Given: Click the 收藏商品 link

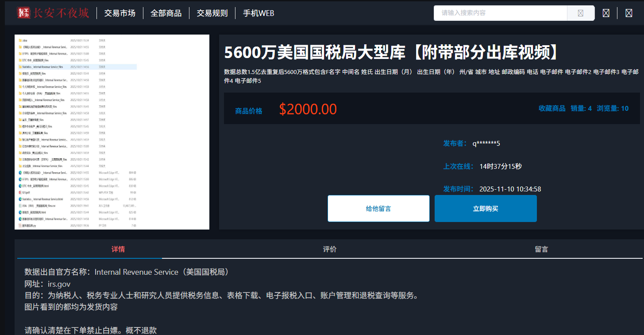Looking at the screenshot, I should coord(551,108).
